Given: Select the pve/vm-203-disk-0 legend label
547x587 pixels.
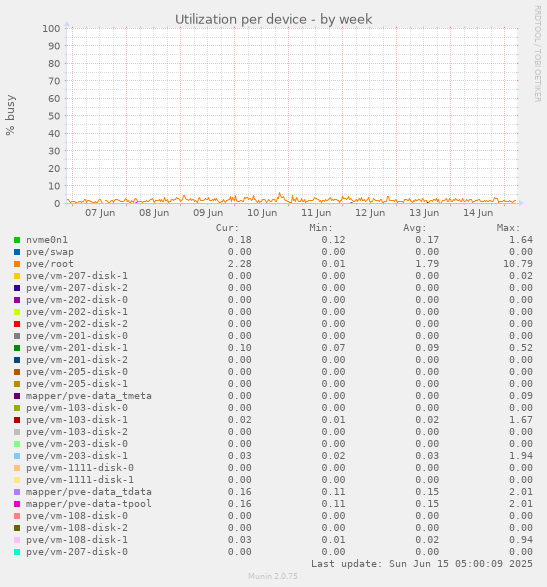Looking at the screenshot, I should (x=77, y=444).
